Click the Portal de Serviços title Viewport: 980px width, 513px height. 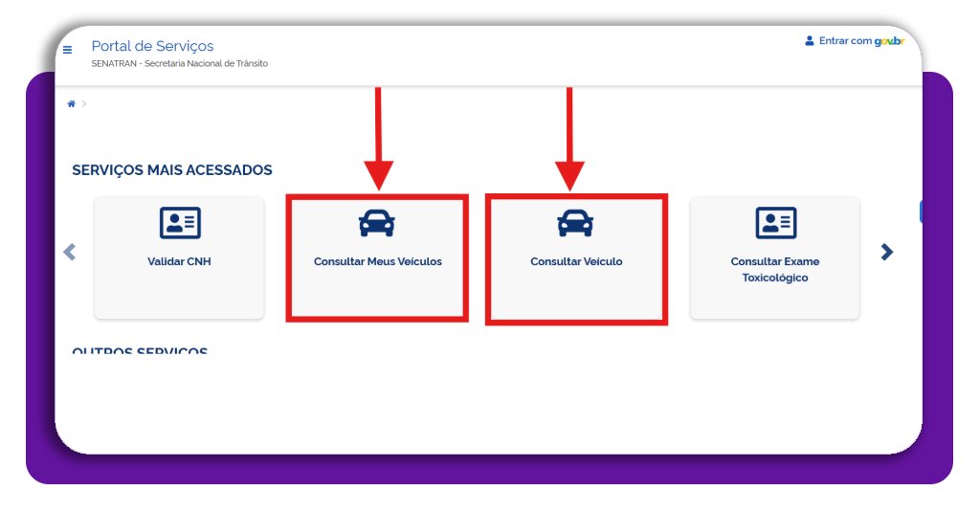tap(152, 46)
